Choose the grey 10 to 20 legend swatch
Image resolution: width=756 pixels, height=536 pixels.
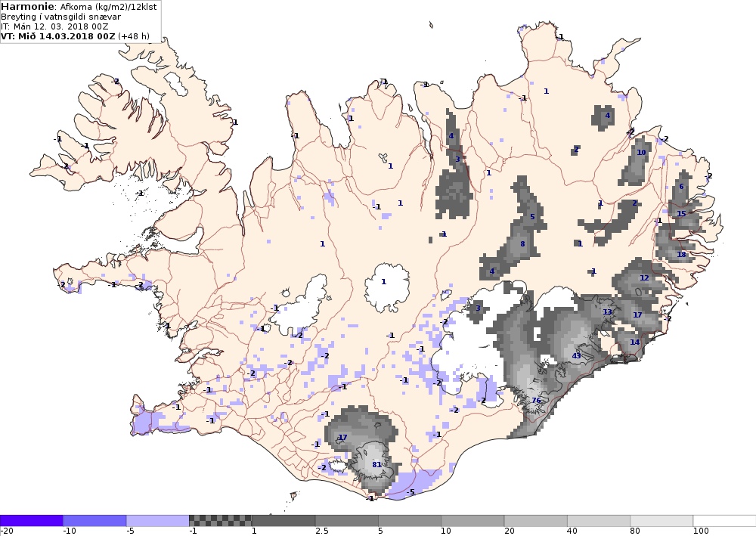pos(473,521)
